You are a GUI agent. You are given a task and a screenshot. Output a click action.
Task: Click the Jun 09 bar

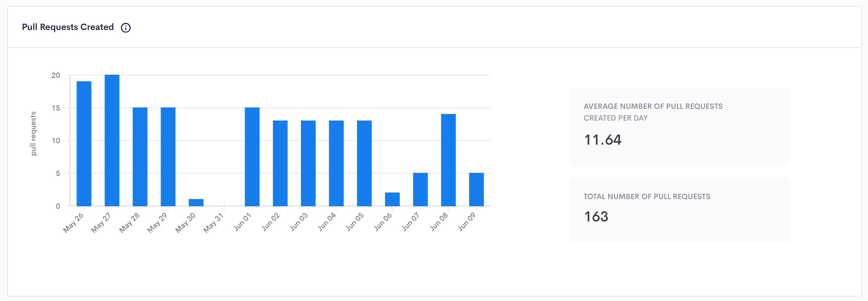(x=476, y=189)
